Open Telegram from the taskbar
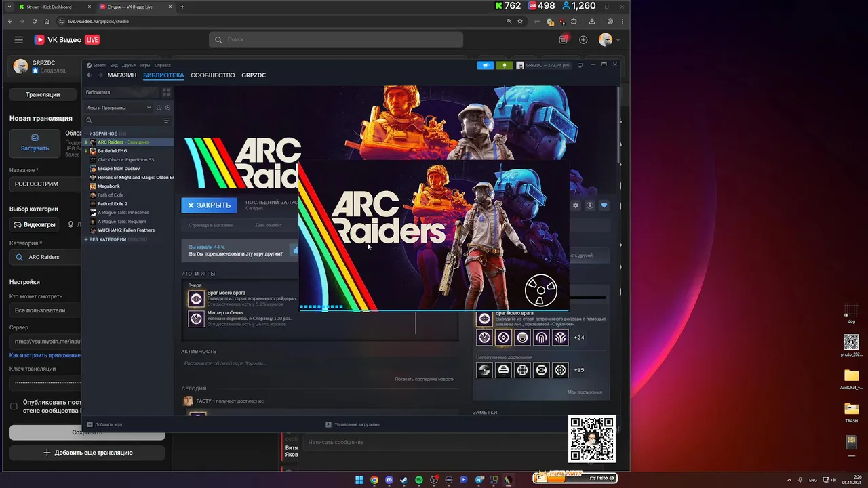Viewport: 868px width, 488px height. point(479,480)
